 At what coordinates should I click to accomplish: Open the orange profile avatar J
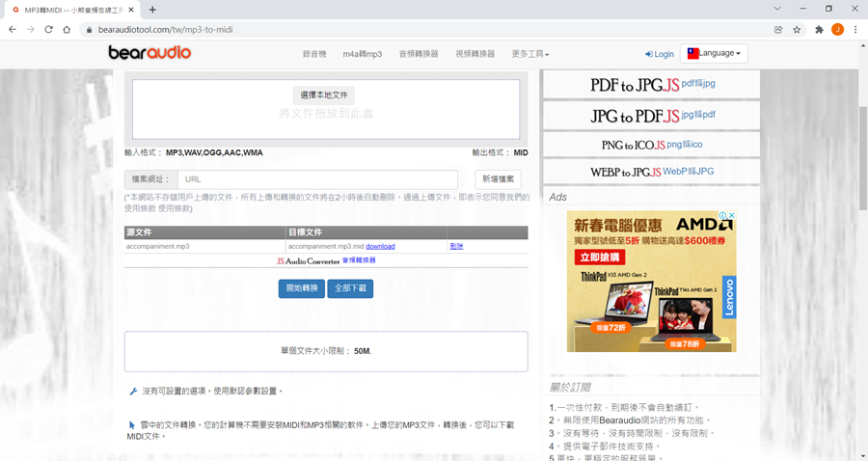tap(837, 29)
